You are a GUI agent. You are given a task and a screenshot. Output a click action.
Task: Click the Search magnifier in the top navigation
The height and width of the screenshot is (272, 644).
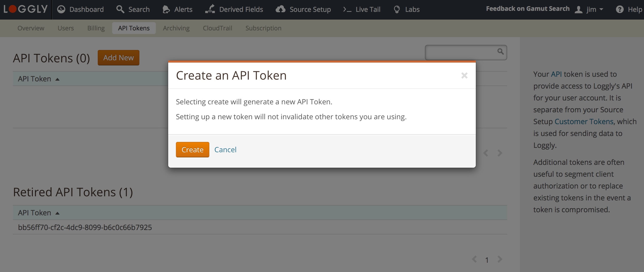(120, 9)
